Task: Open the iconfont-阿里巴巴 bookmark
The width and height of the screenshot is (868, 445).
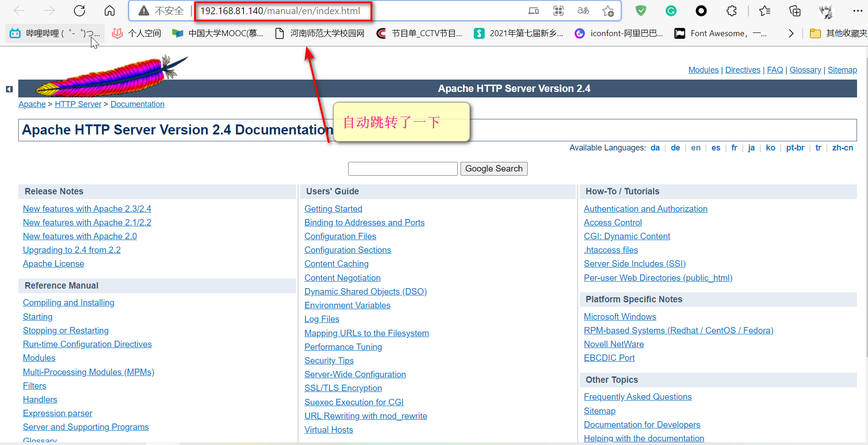Action: coord(619,33)
